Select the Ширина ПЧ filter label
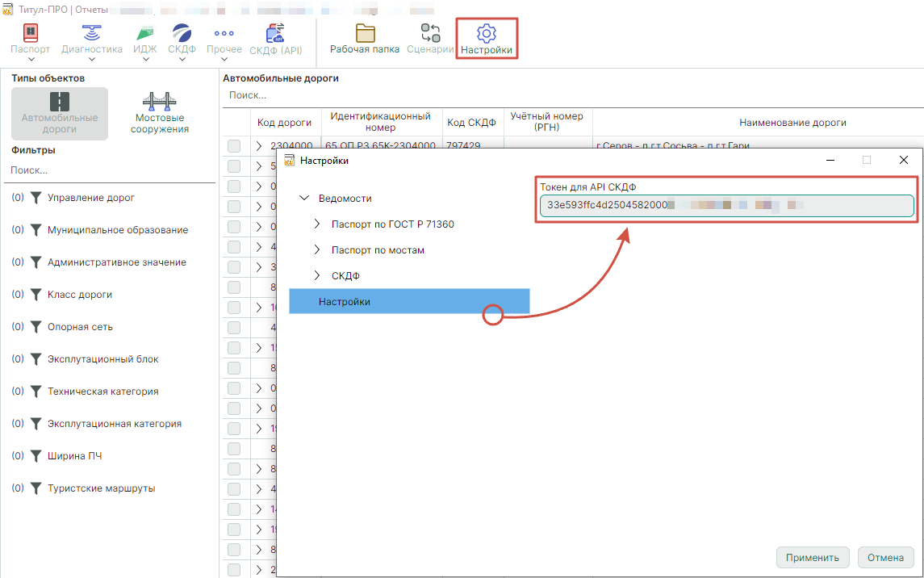Image resolution: width=924 pixels, height=578 pixels. [x=75, y=456]
